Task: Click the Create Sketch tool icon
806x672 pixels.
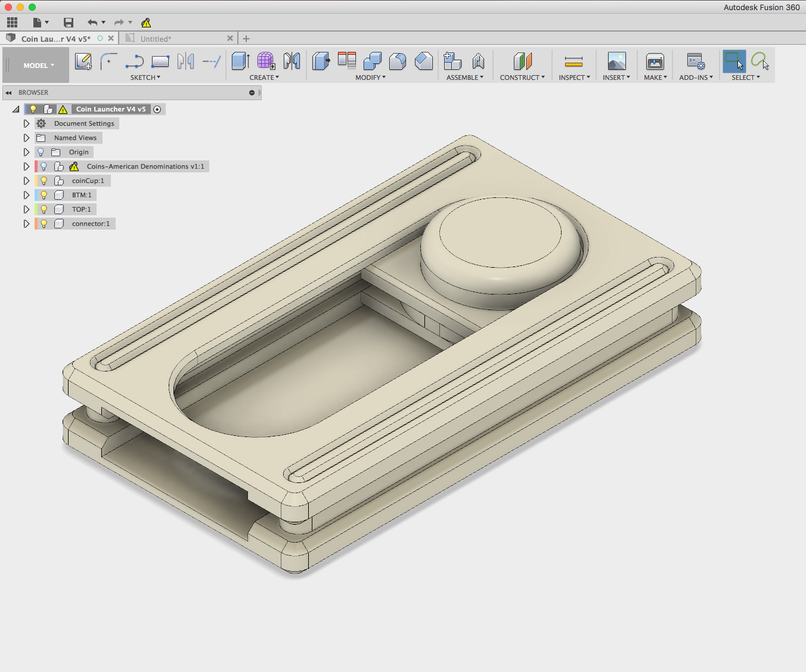Action: point(83,61)
